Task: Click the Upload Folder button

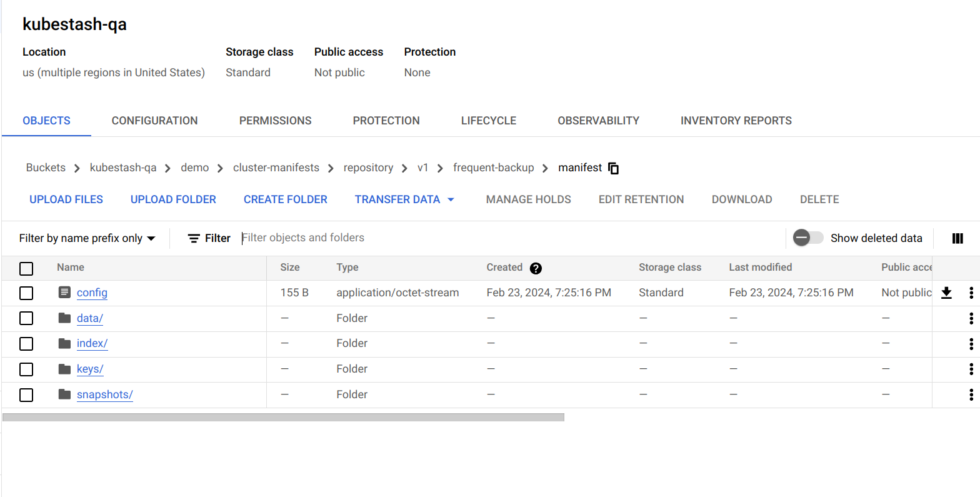Action: click(173, 199)
